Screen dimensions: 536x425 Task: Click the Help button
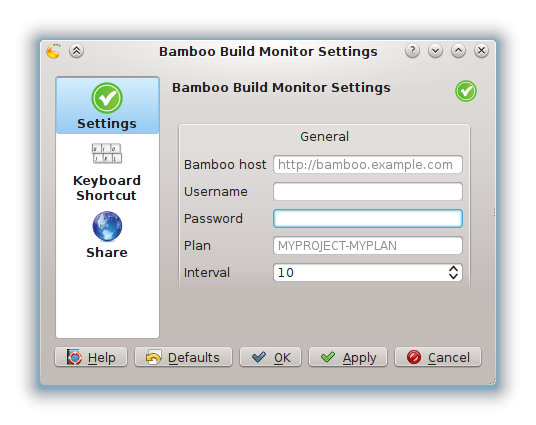coord(91,357)
